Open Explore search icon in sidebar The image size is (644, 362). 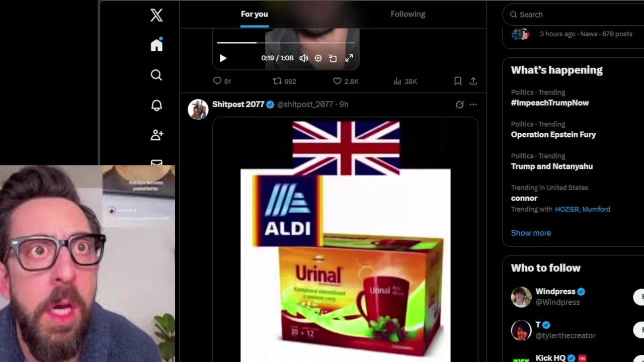click(x=156, y=75)
